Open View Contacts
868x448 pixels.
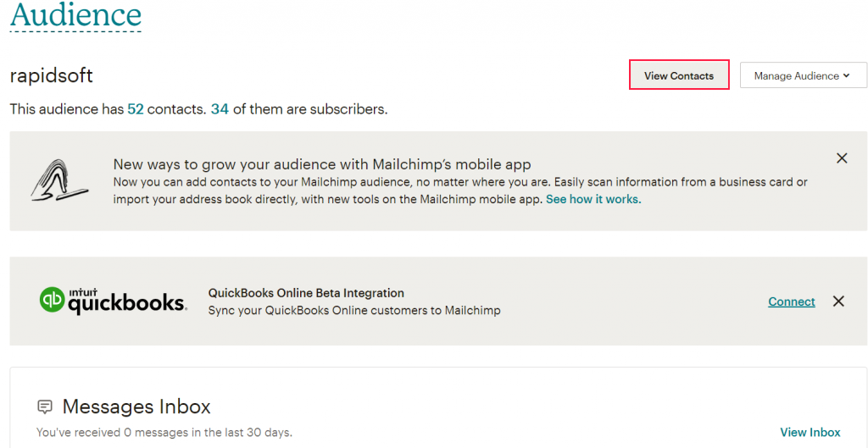679,75
